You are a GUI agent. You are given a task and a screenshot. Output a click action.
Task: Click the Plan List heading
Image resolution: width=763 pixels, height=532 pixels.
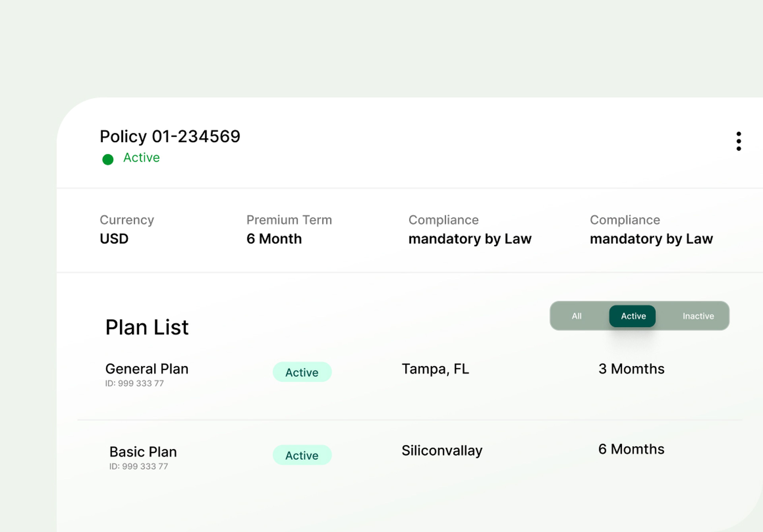click(x=147, y=327)
